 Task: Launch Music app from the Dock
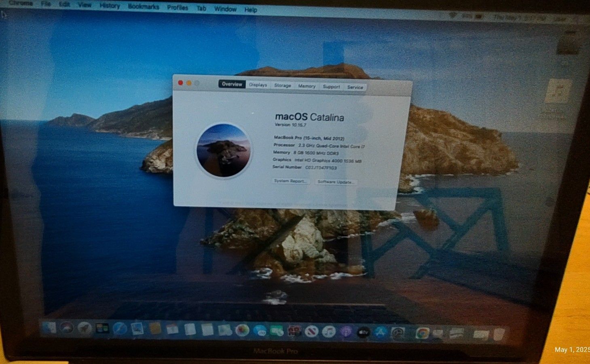point(329,332)
